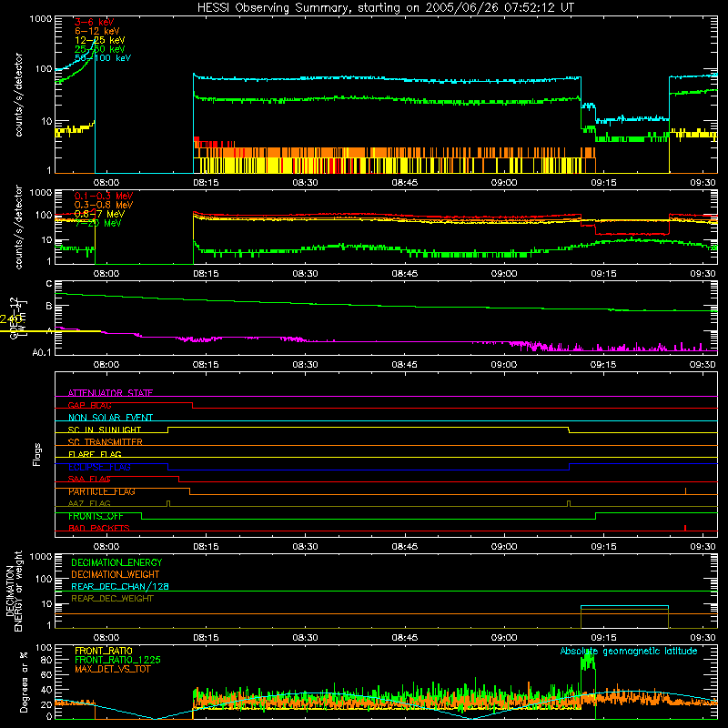Click the '0.1-0.3 MeV' legend label
The height and width of the screenshot is (728, 728).
[104, 196]
